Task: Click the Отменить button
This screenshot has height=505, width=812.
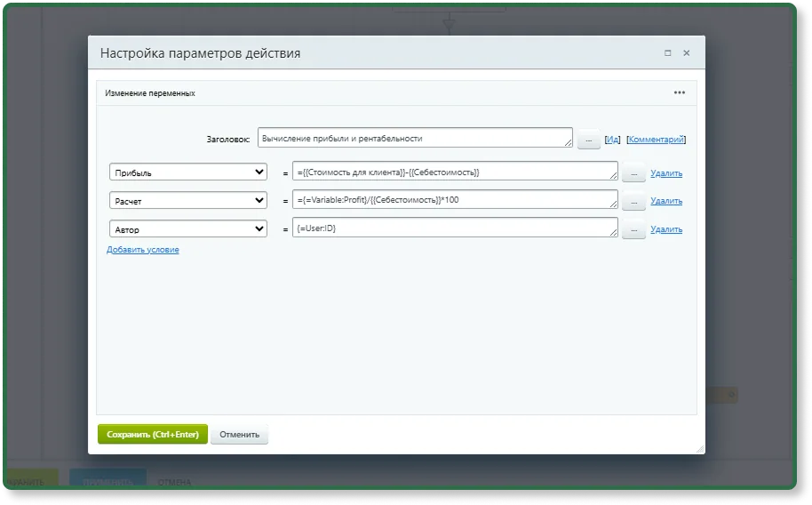Action: pos(239,435)
